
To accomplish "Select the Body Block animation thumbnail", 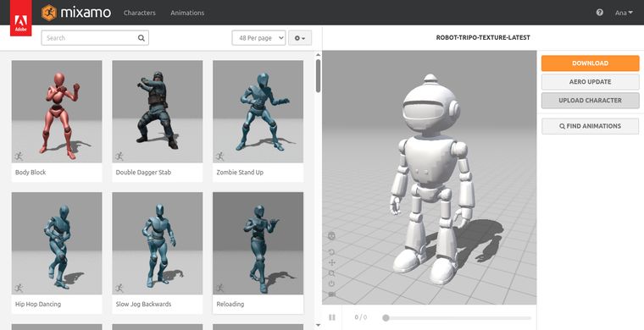I will click(x=57, y=112).
